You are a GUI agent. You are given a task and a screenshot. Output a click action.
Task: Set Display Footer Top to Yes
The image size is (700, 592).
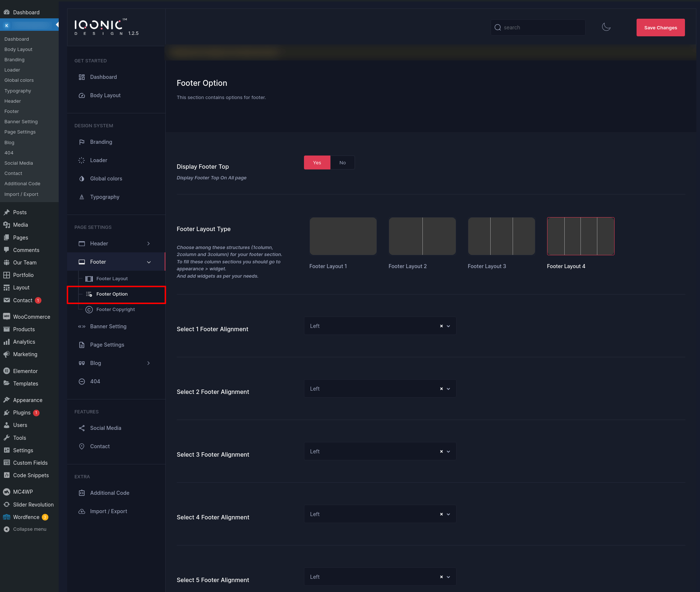coord(317,162)
